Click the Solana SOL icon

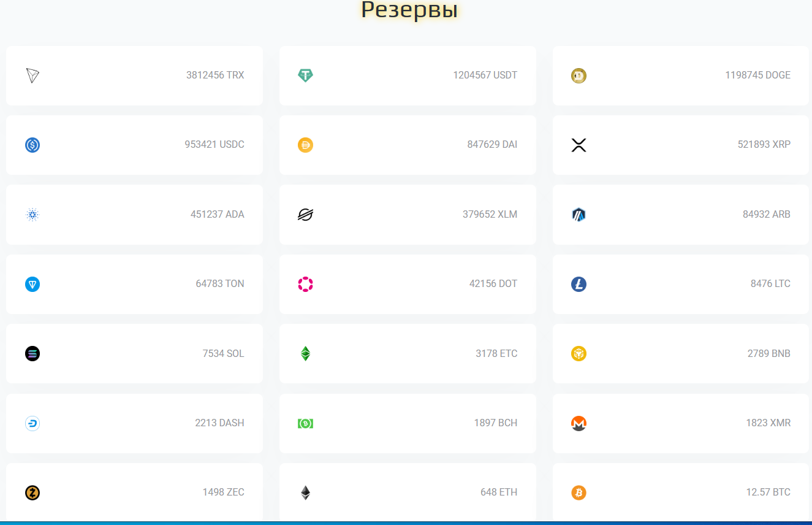[32, 353]
